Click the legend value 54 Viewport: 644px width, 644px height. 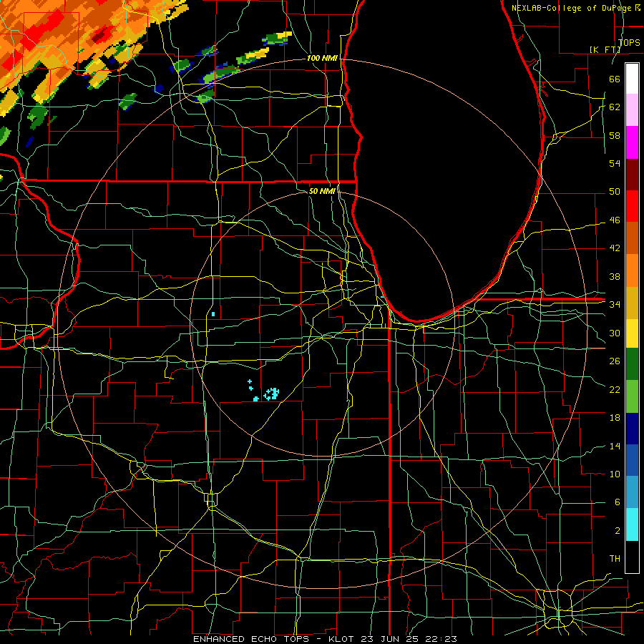[615, 163]
